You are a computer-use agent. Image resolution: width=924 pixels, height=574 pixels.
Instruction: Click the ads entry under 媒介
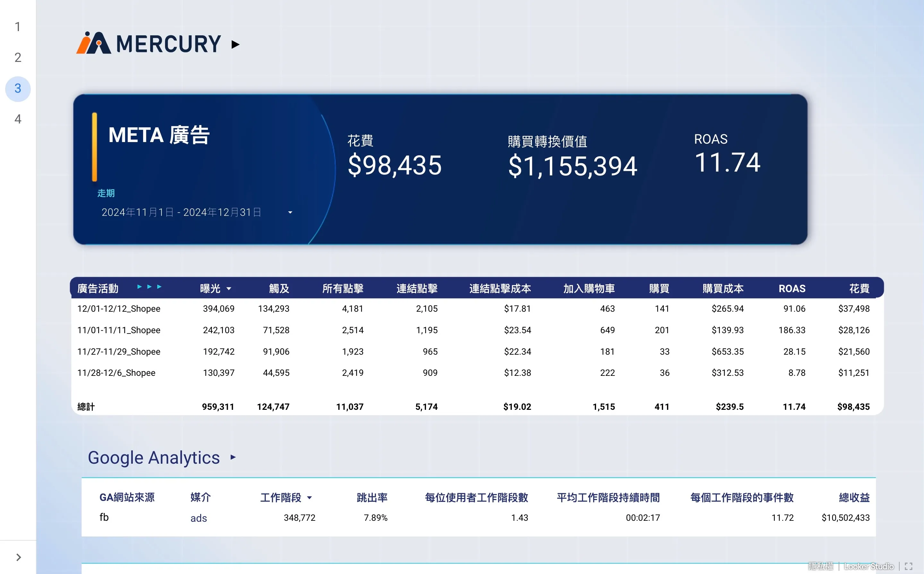click(199, 518)
